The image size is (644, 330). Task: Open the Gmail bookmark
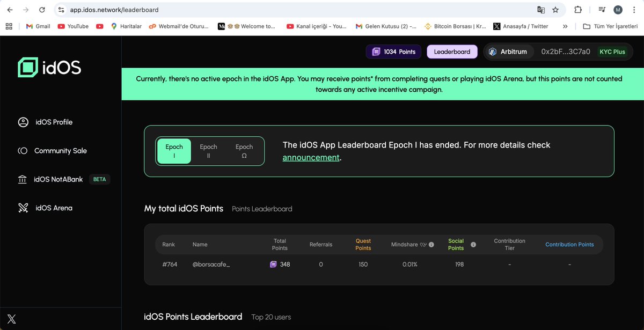[38, 26]
